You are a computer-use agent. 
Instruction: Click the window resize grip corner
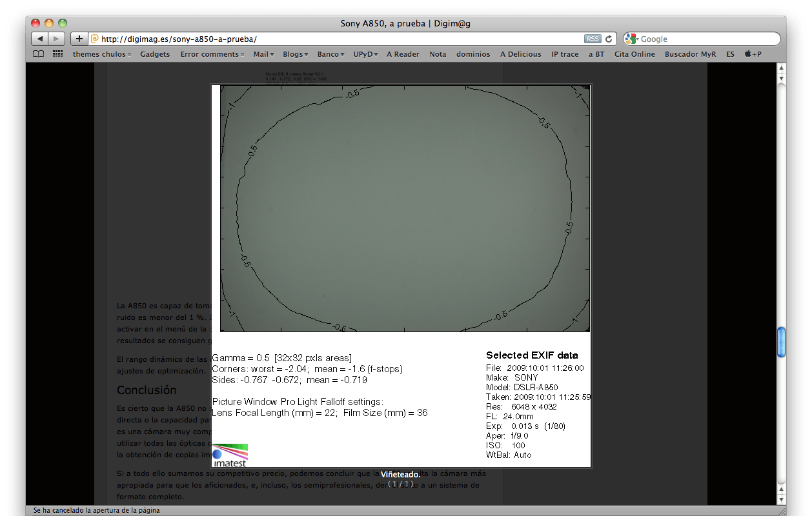point(781,510)
